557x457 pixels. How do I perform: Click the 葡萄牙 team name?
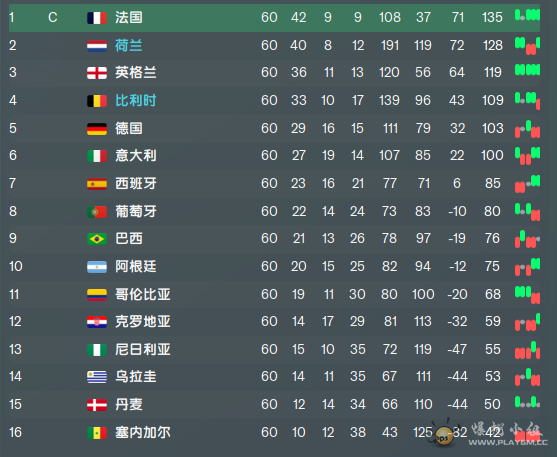(136, 211)
